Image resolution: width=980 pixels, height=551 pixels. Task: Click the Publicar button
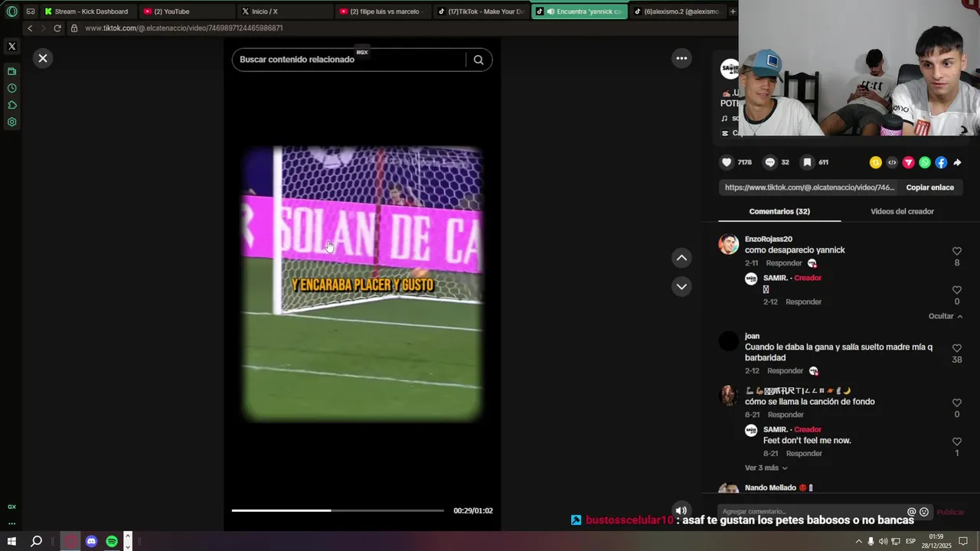pyautogui.click(x=951, y=512)
